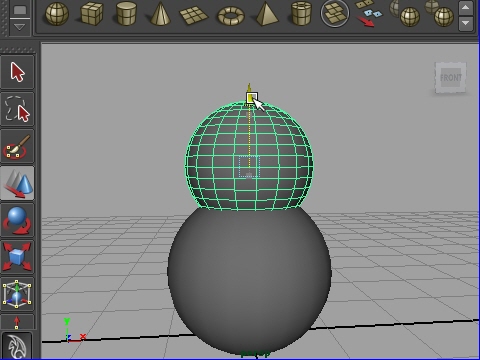This screenshot has height=360, width=480.
Task: Select the Scale tool cube icon
Action: (x=17, y=257)
